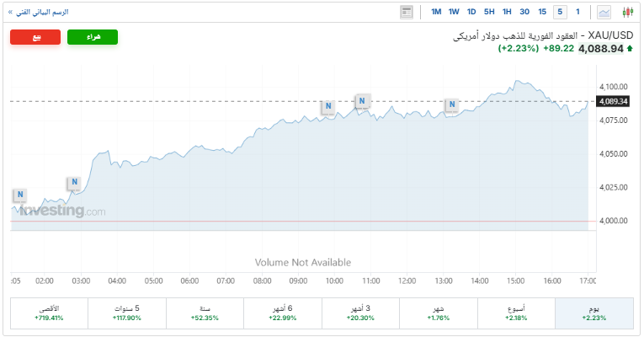Switch to the candlestick chart type icon
Screen dimensions: 644x337
pos(627,12)
